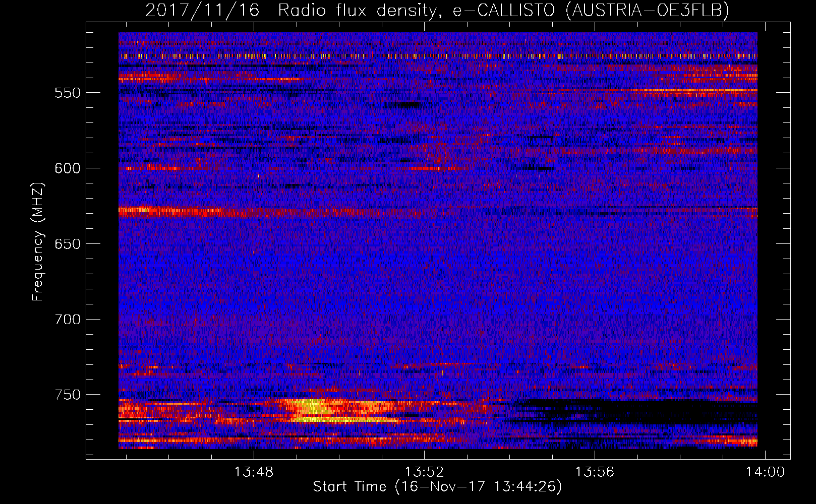This screenshot has height=504, width=816.
Task: Click the 650 frequency tick label
Action: [68, 244]
